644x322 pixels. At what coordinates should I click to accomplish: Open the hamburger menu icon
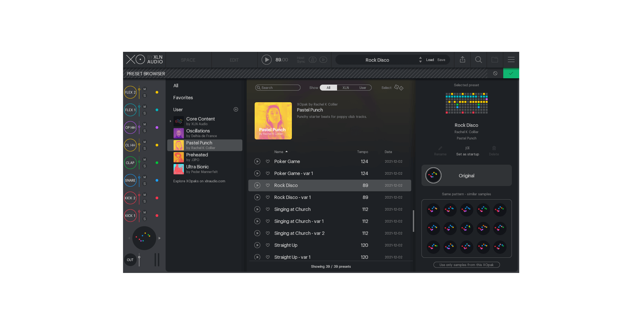point(511,60)
